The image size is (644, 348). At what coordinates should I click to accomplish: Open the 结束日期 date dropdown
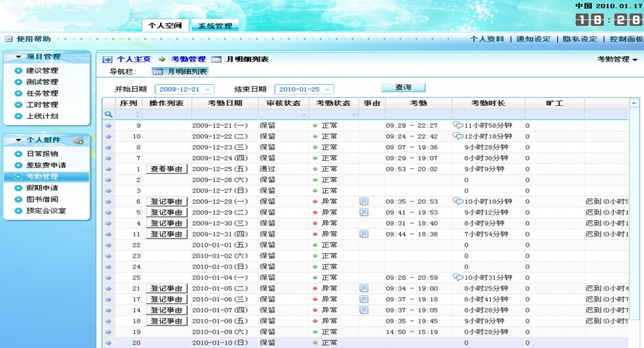329,90
